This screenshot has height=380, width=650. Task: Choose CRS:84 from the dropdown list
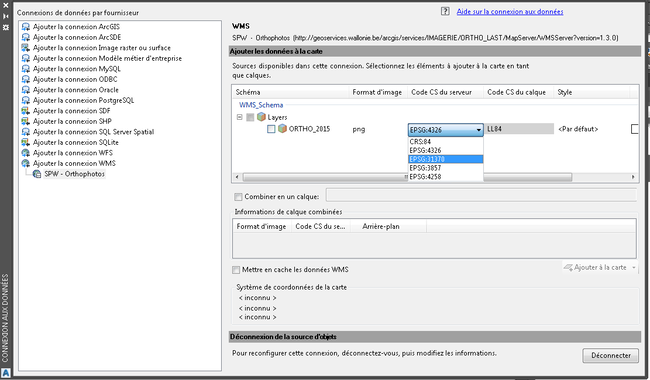pos(446,142)
